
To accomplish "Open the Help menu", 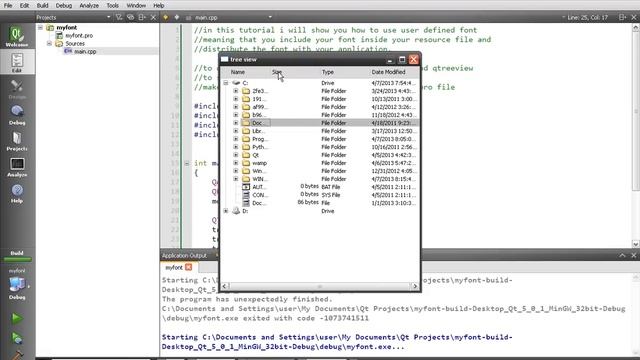I will click(x=159, y=5).
